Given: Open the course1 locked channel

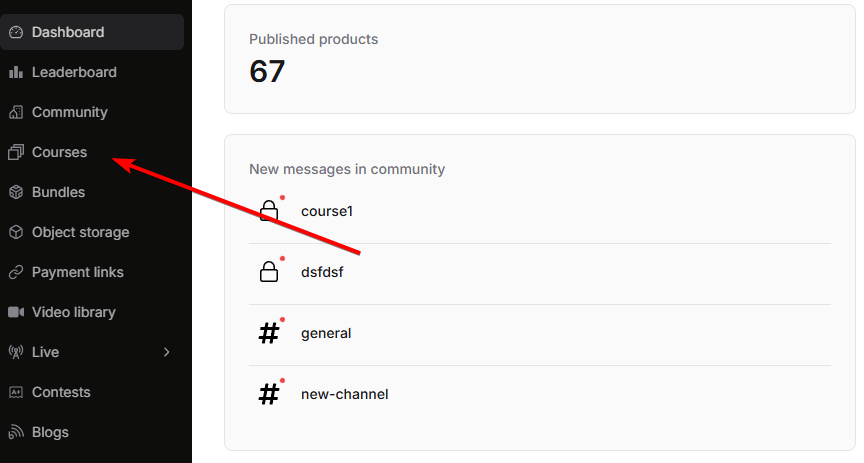Looking at the screenshot, I should coord(327,212).
